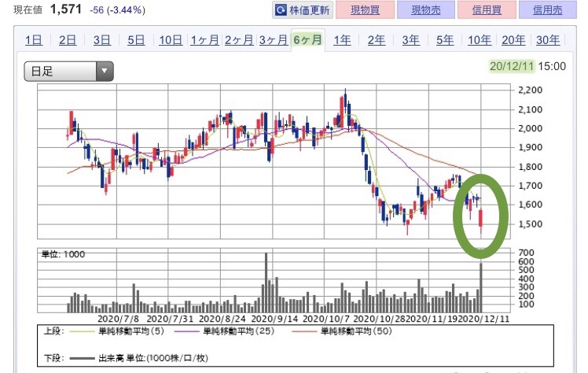The height and width of the screenshot is (373, 588).
Task: Click the current price value 1,571
Action: pos(65,9)
